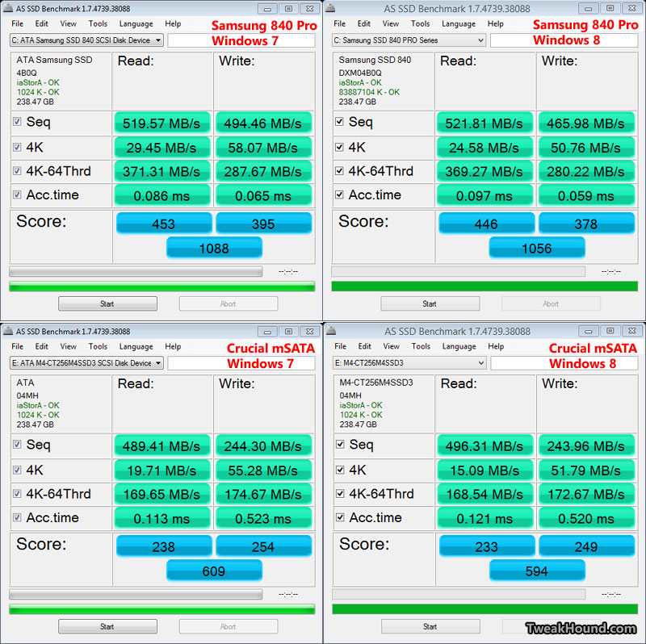Open Language menu in Crucial Windows 7 window
646x644 pixels.
pos(136,347)
